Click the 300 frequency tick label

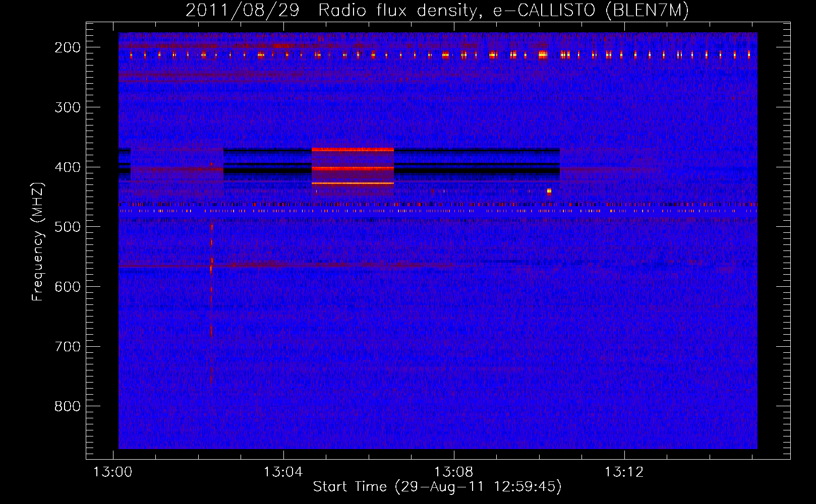[x=67, y=107]
